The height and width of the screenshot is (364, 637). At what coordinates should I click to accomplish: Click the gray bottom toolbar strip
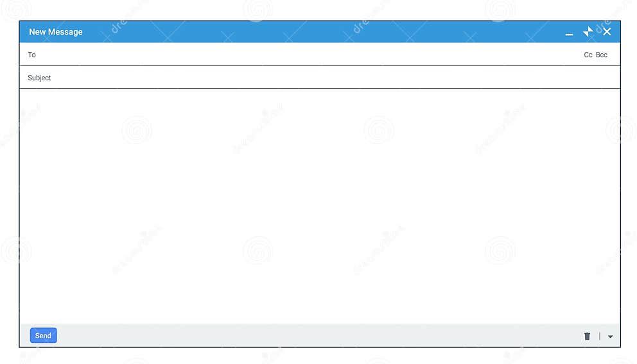320,336
